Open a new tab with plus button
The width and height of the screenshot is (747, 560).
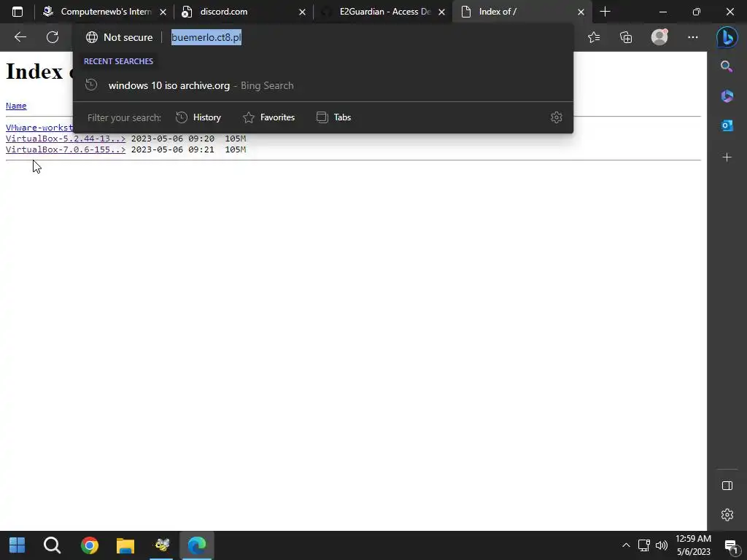click(x=605, y=12)
